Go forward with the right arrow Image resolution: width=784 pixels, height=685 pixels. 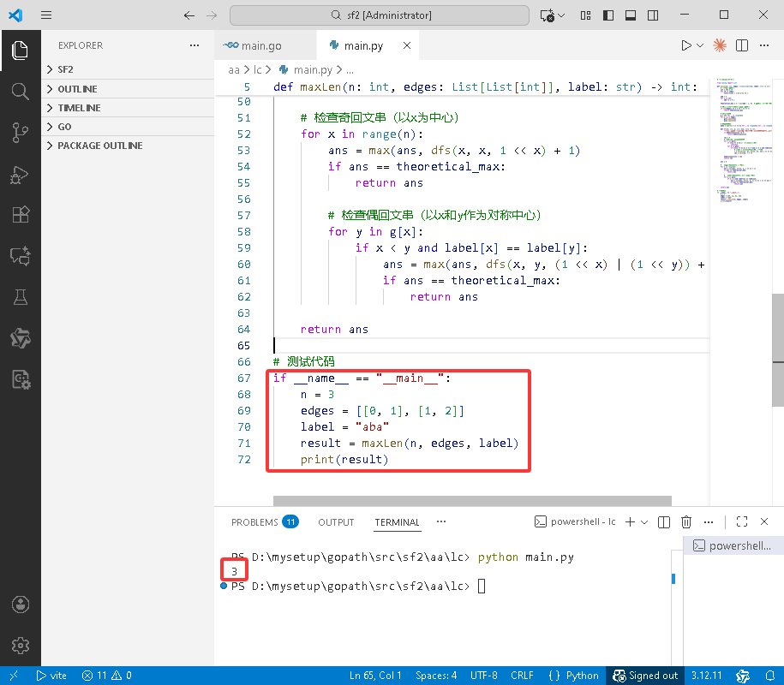(212, 15)
